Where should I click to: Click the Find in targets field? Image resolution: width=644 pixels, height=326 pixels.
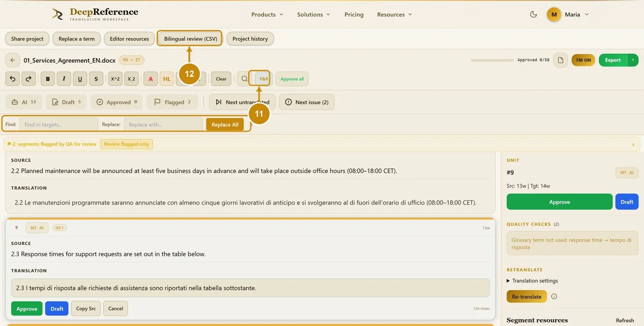tap(59, 125)
